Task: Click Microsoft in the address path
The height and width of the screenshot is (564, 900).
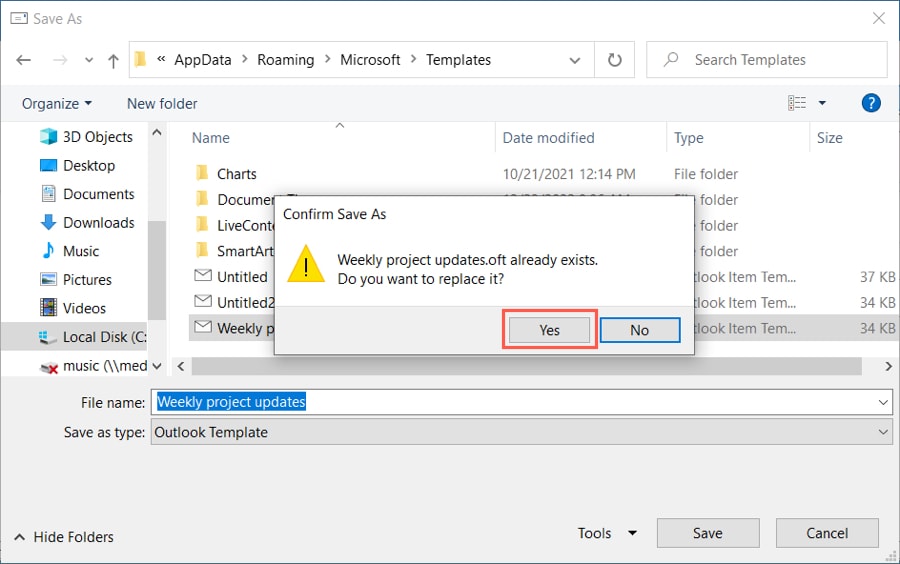Action: click(370, 60)
